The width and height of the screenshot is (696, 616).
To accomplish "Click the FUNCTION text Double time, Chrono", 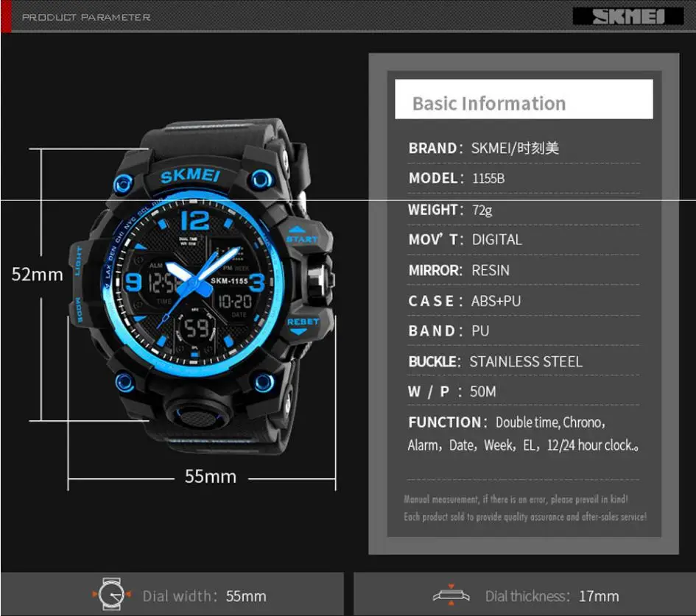I will tap(550, 422).
